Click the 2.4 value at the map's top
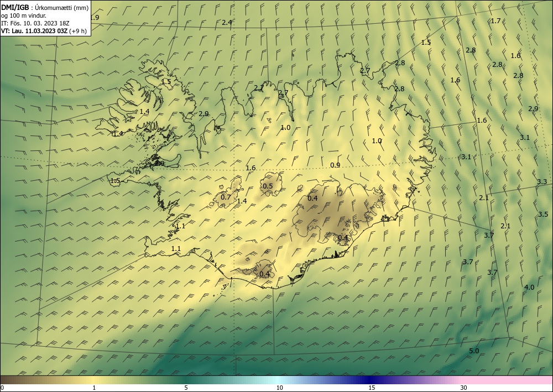 point(227,22)
